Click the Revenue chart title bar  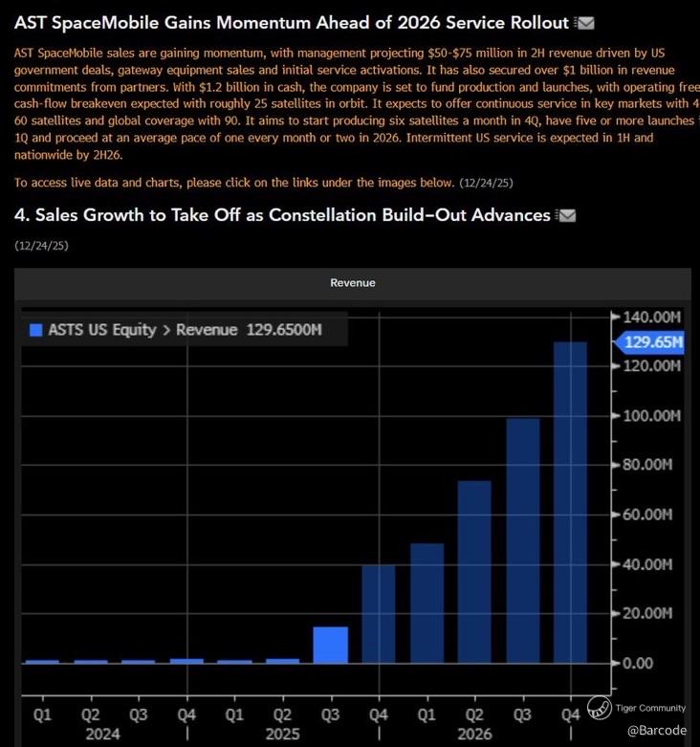pos(352,283)
